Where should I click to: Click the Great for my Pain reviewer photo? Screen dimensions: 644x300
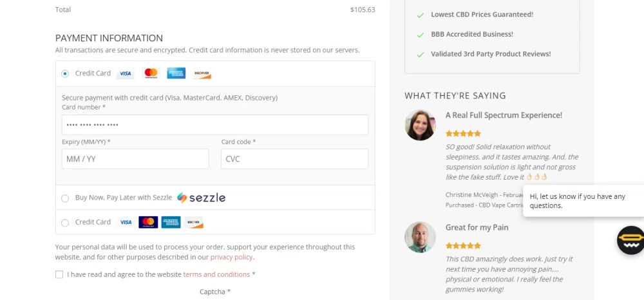(420, 237)
